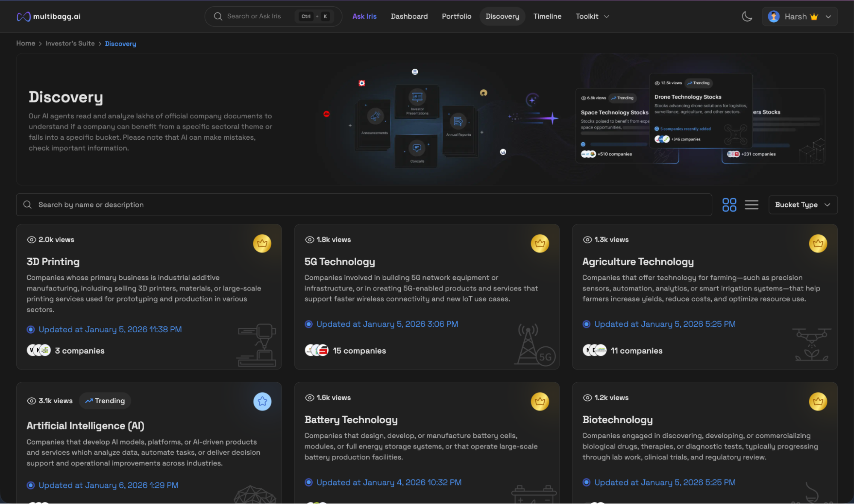Screen dimensions: 854x504
Task: Expand the Toolkit menu
Action: (x=592, y=16)
